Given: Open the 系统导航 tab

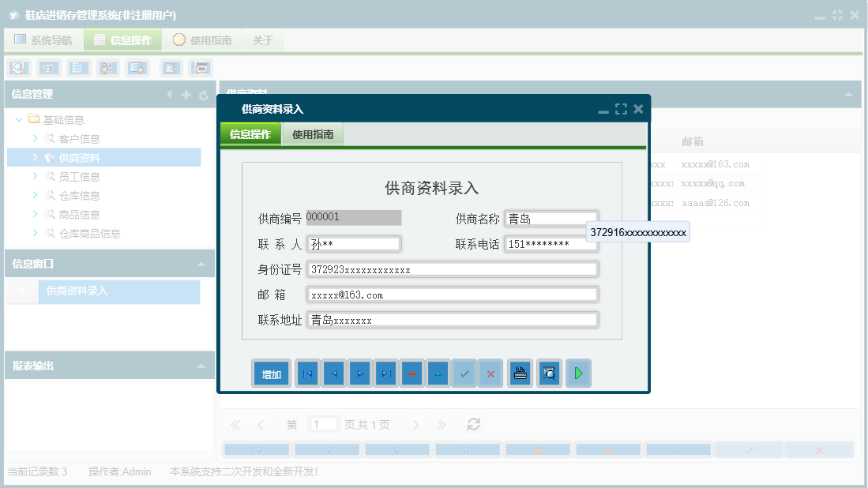Looking at the screenshot, I should [43, 39].
